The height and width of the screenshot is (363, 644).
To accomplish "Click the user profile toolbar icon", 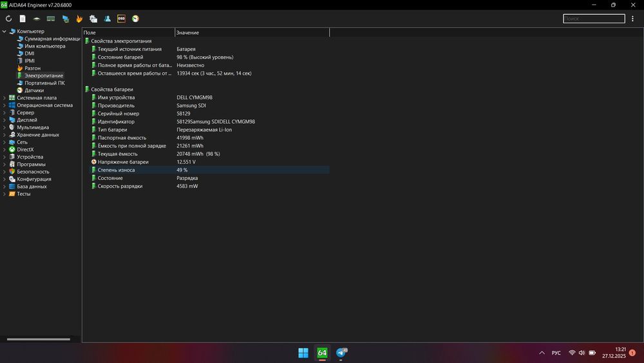I will tap(107, 19).
